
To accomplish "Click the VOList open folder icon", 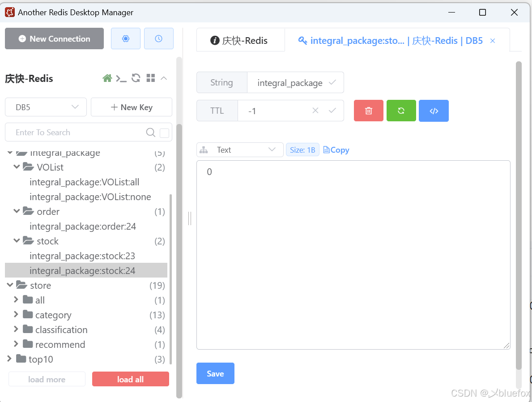I will [28, 167].
